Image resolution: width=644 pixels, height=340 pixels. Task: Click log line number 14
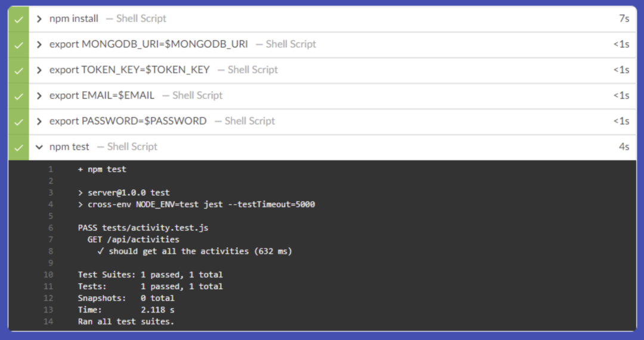(x=48, y=322)
